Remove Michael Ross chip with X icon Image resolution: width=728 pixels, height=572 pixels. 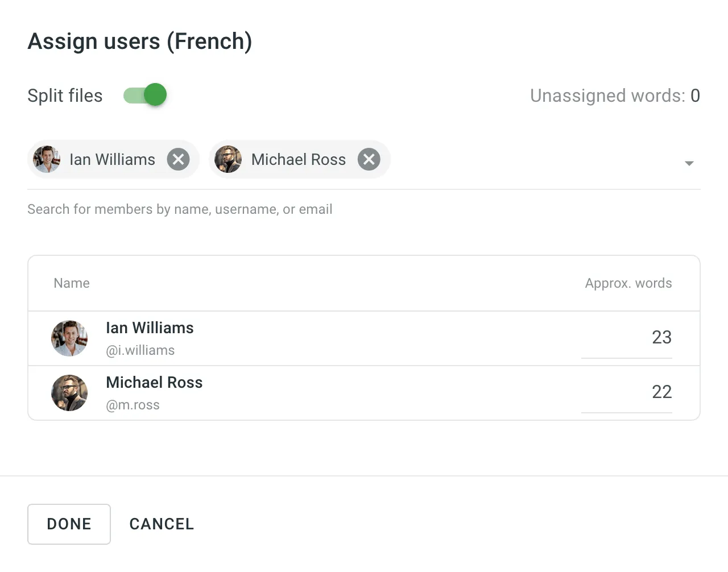click(369, 159)
